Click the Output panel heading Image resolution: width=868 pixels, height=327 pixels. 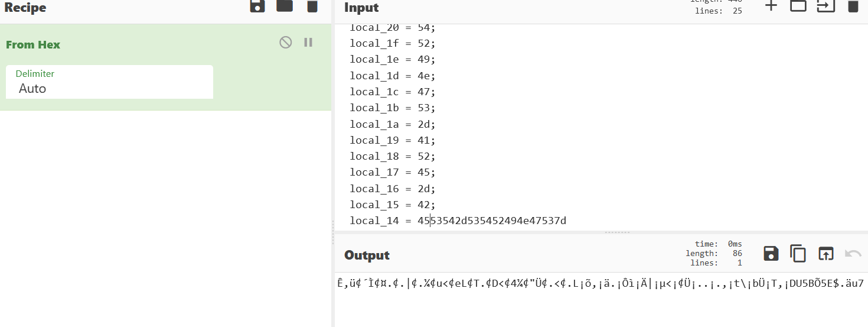[367, 255]
